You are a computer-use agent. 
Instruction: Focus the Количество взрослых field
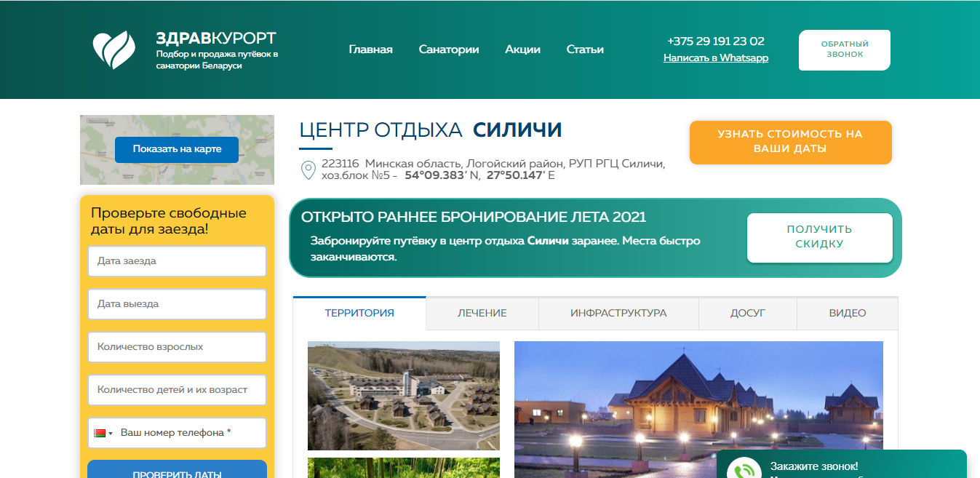pyautogui.click(x=177, y=347)
